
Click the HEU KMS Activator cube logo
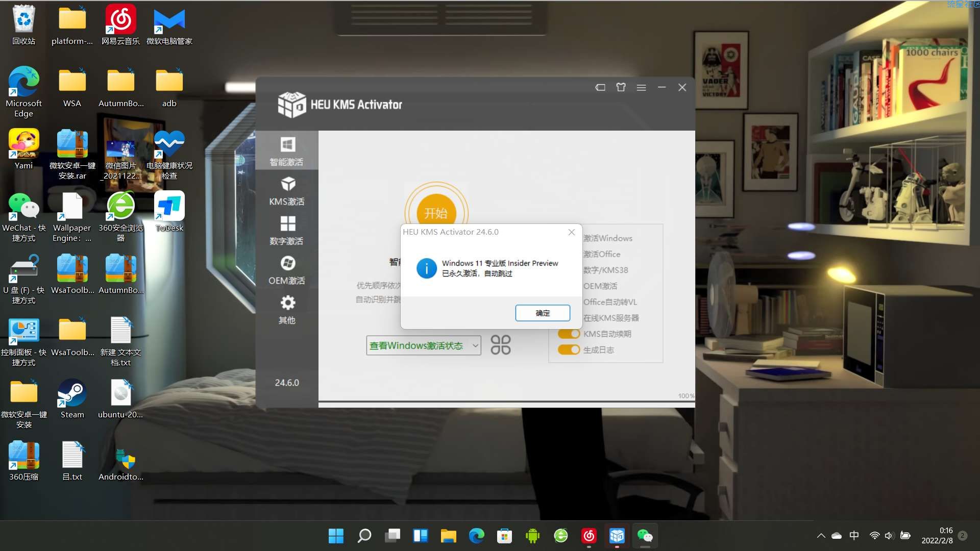pos(291,105)
